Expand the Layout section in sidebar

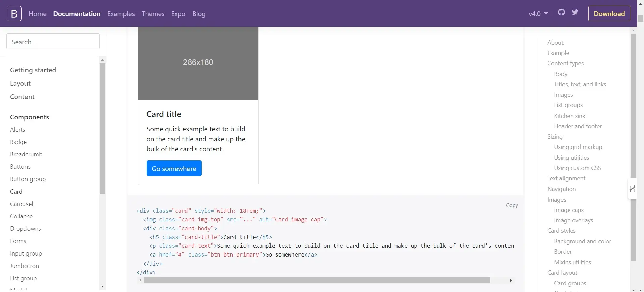coord(20,83)
